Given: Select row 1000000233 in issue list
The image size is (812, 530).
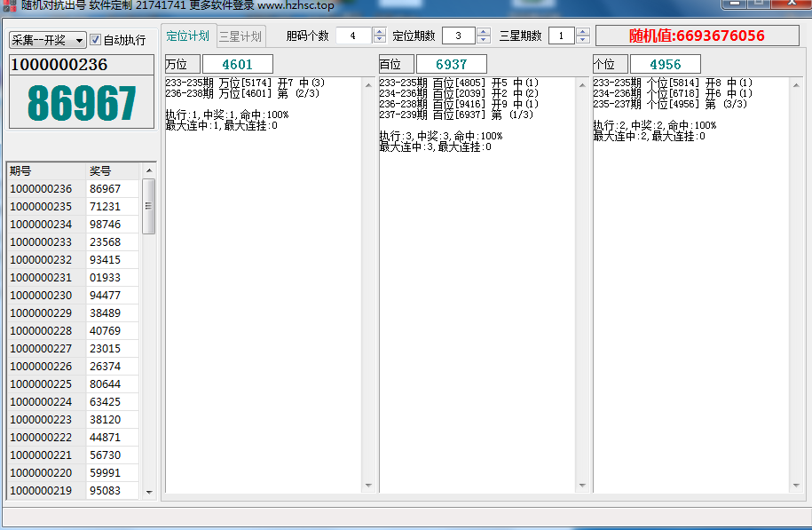Looking at the screenshot, I should (x=73, y=242).
